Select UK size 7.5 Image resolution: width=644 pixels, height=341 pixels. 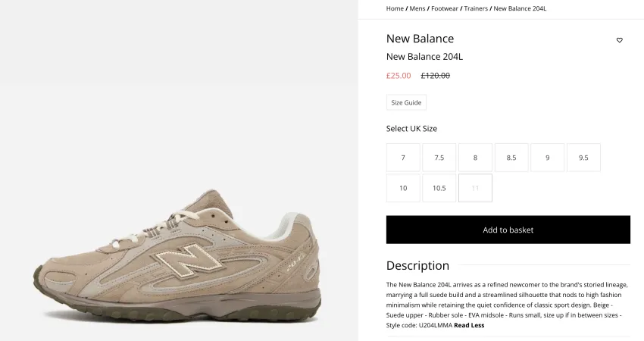439,158
